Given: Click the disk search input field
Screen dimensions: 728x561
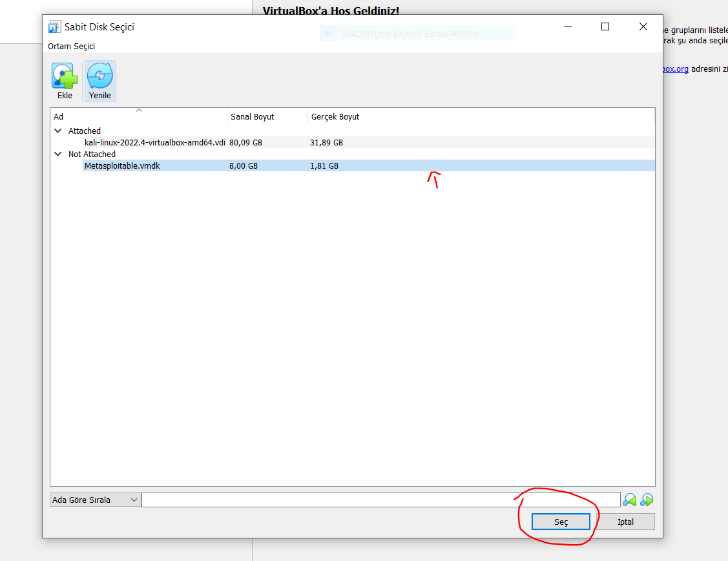Looking at the screenshot, I should 380,500.
